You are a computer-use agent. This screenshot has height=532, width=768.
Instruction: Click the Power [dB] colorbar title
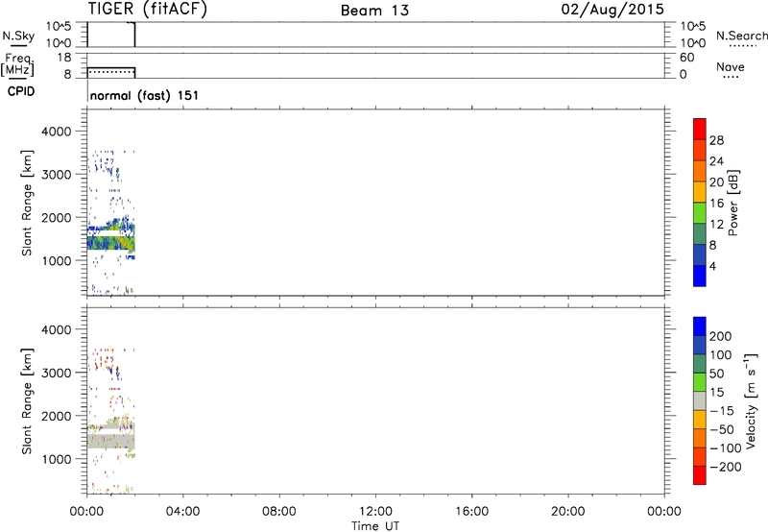click(732, 203)
